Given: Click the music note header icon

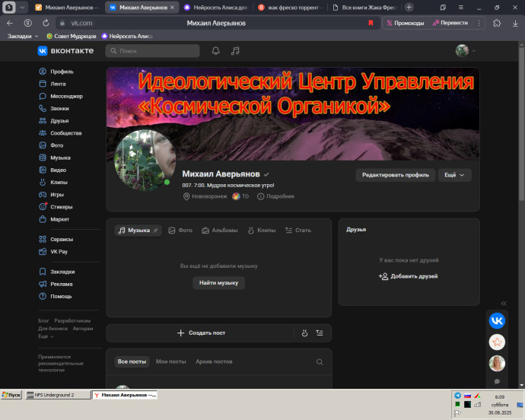Looking at the screenshot, I should (x=235, y=51).
